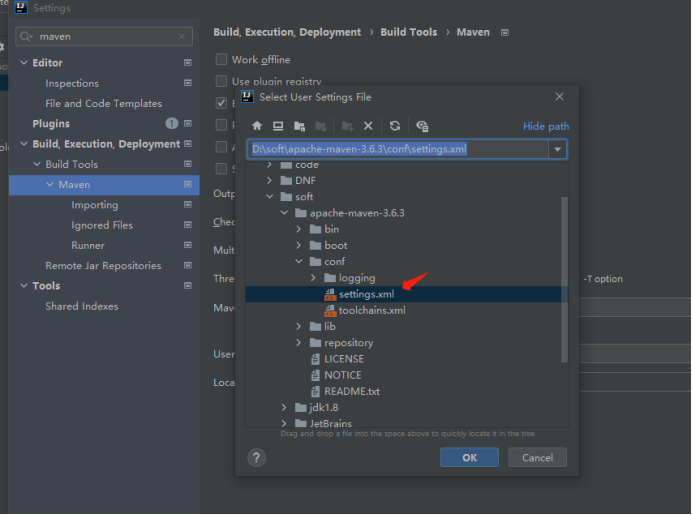Screen dimensions: 692x515
Task: Select Runner under Maven
Action: [88, 245]
